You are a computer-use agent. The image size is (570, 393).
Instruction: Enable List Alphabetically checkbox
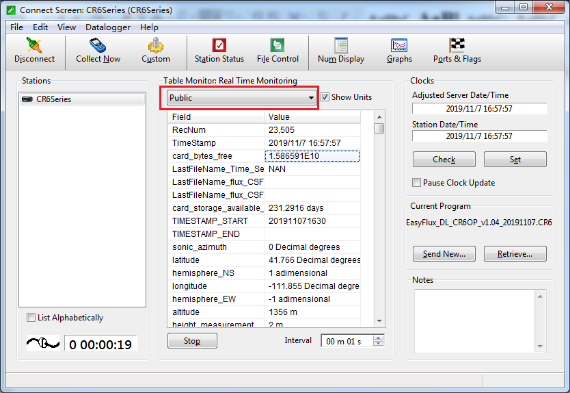(x=31, y=317)
